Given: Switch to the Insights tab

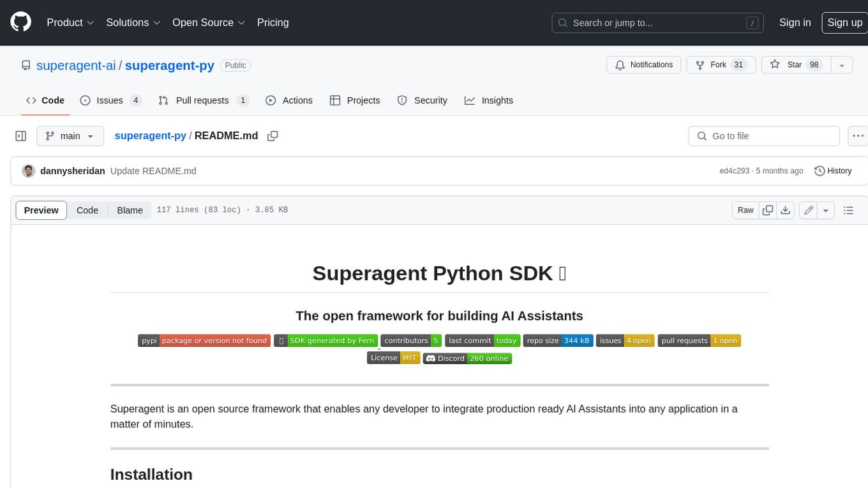Looking at the screenshot, I should [x=489, y=100].
